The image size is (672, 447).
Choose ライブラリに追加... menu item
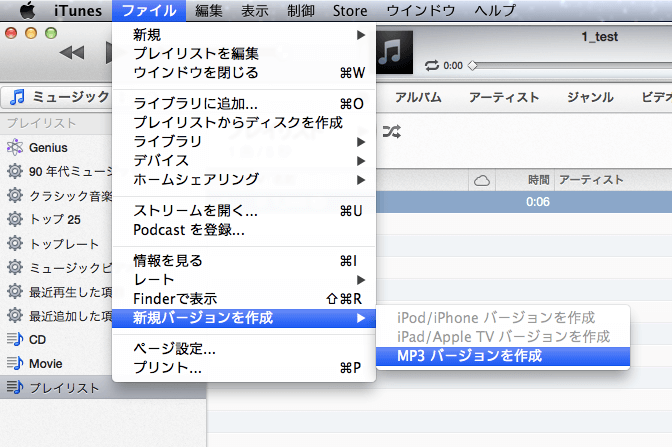(x=244, y=103)
